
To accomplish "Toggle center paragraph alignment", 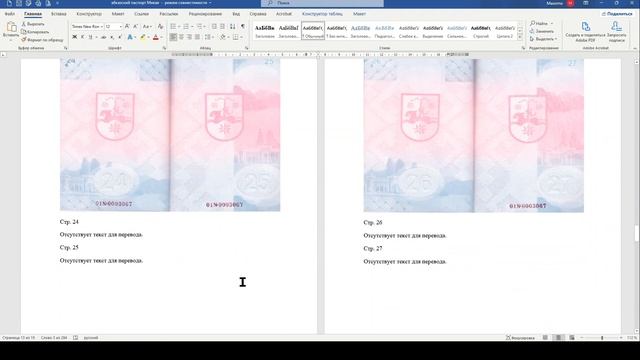I will pos(182,37).
